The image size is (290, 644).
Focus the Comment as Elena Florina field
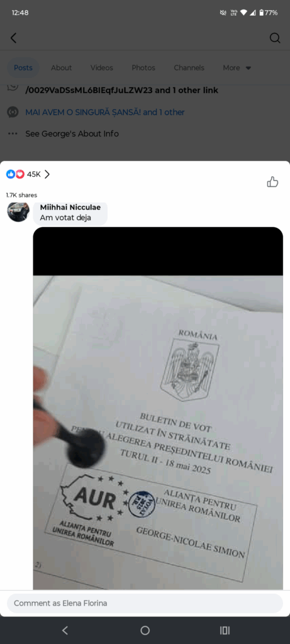(x=145, y=603)
